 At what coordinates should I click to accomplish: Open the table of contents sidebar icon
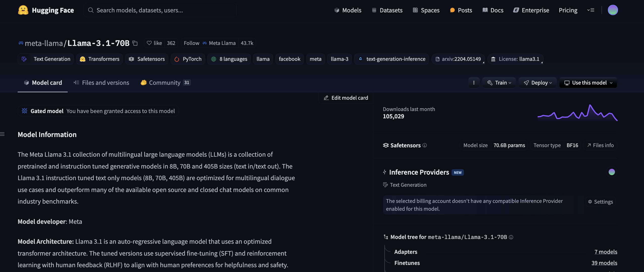pyautogui.click(x=3, y=134)
